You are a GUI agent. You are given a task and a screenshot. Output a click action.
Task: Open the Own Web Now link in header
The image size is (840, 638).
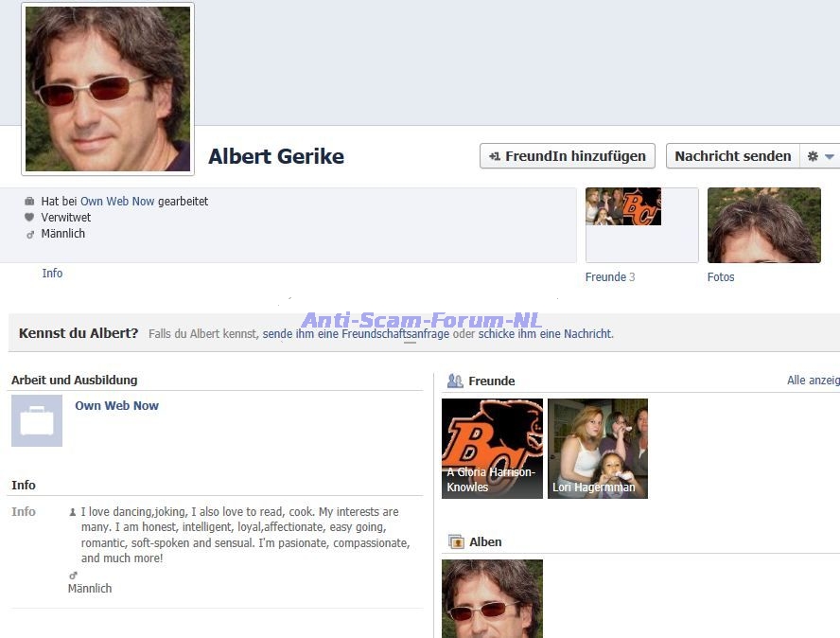[x=117, y=202]
